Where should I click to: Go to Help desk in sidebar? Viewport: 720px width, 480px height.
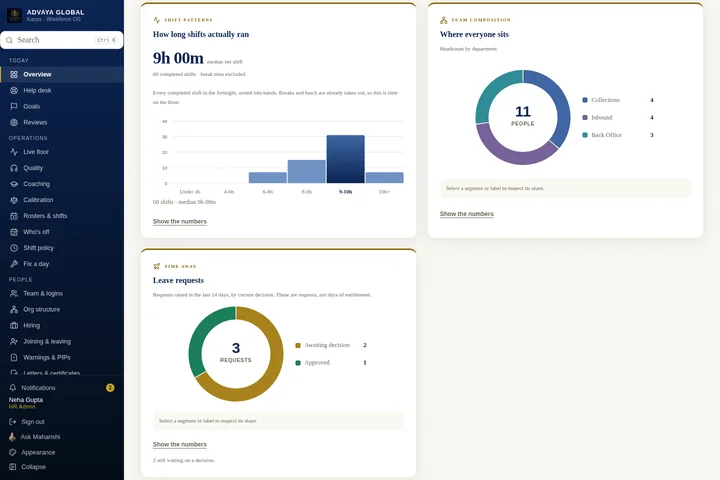[x=62, y=90]
